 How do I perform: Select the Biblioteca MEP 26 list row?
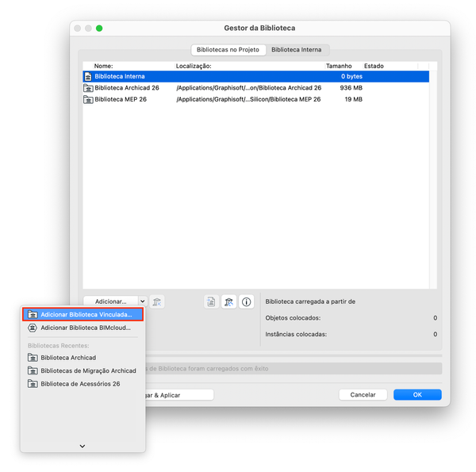click(256, 99)
